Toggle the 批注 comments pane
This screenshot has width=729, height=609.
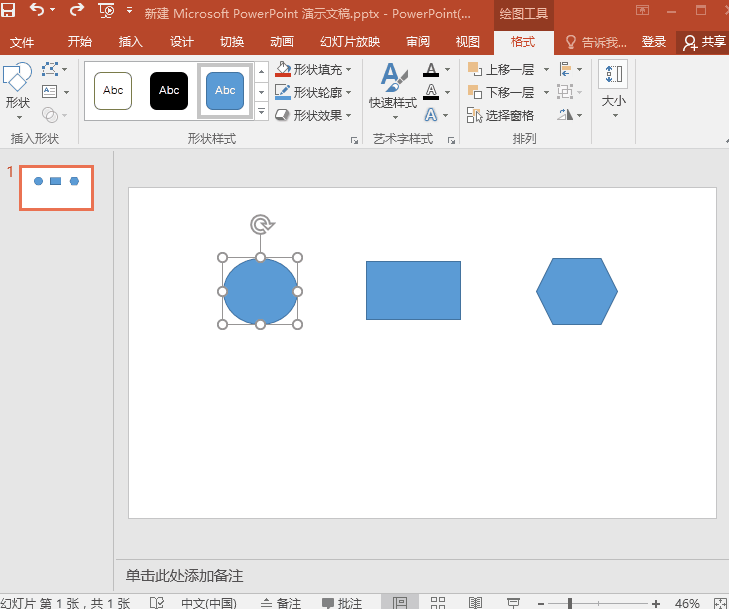[x=342, y=603]
